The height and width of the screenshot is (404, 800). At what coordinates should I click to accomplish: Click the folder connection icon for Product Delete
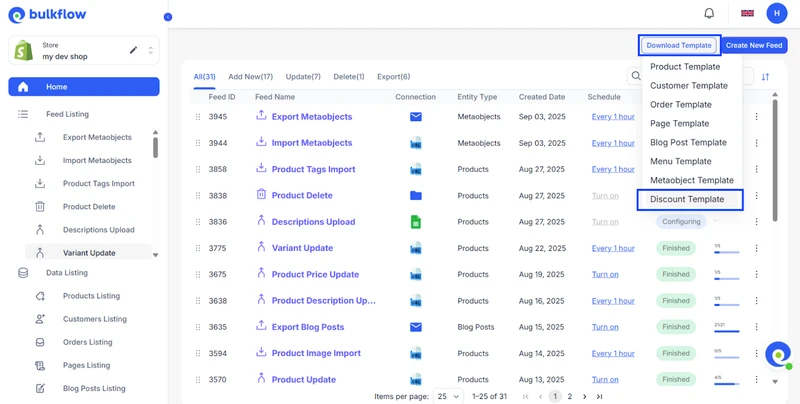pos(416,195)
